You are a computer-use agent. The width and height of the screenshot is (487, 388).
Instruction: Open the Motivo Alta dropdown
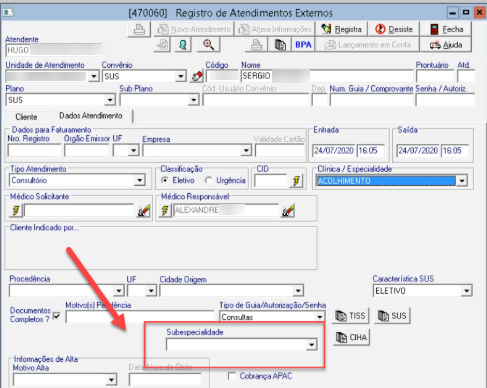(x=111, y=380)
